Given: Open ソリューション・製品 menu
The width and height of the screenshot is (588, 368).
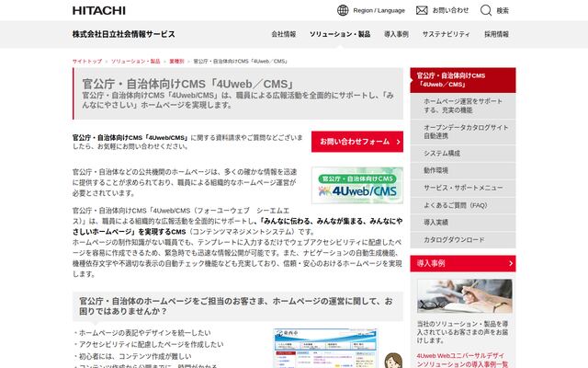Looking at the screenshot, I should [340, 34].
